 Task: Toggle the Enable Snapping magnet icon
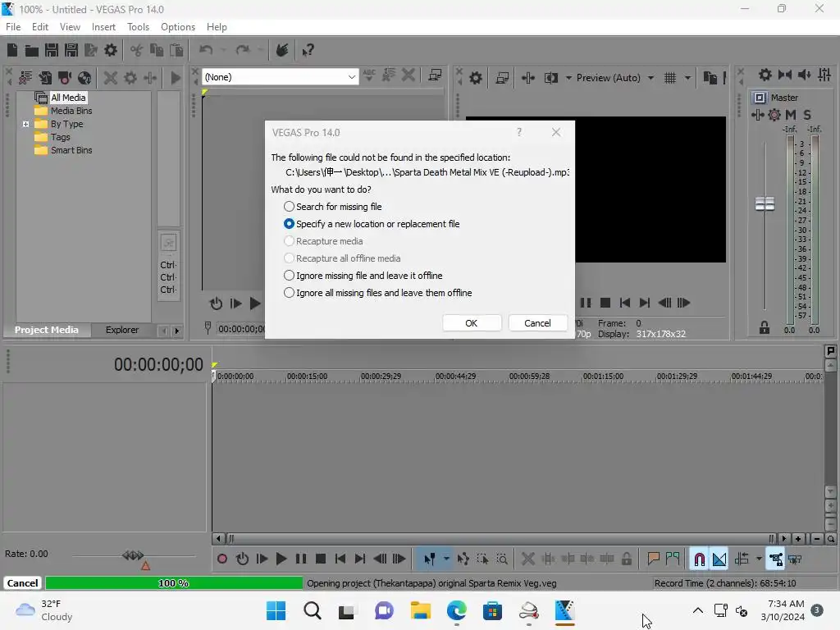coord(699,559)
